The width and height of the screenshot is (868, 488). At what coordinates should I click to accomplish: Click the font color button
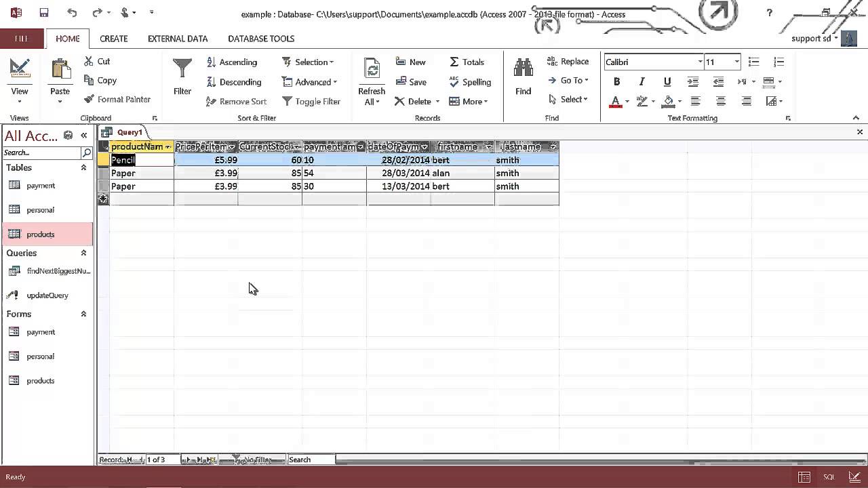tap(616, 102)
